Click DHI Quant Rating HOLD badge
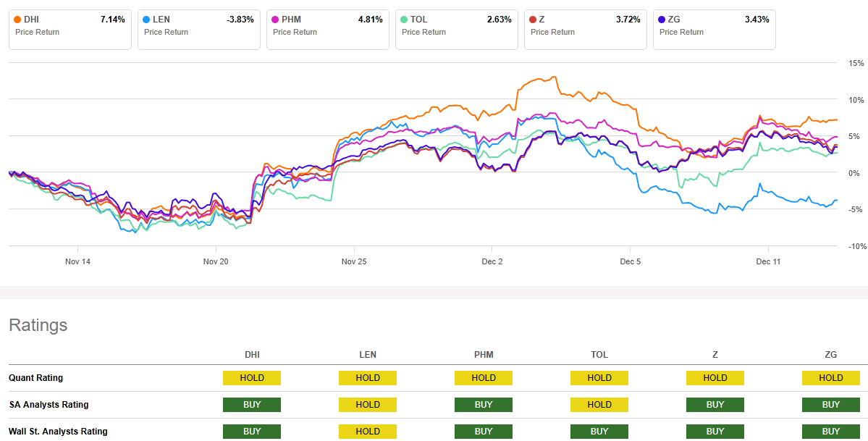Screen dimensions: 868x441 tap(252, 378)
